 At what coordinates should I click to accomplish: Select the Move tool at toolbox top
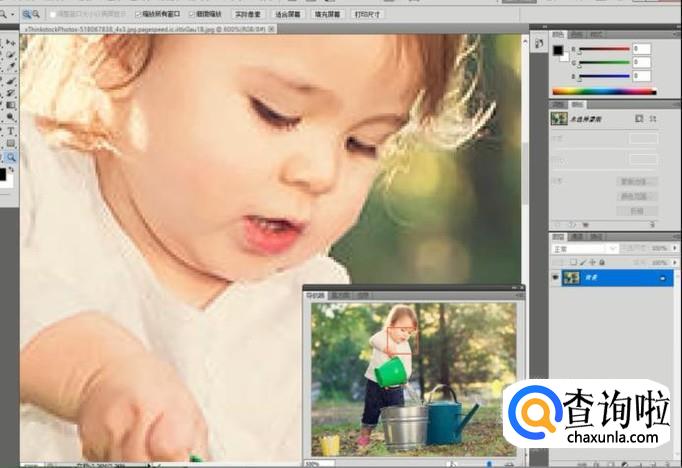[11, 43]
